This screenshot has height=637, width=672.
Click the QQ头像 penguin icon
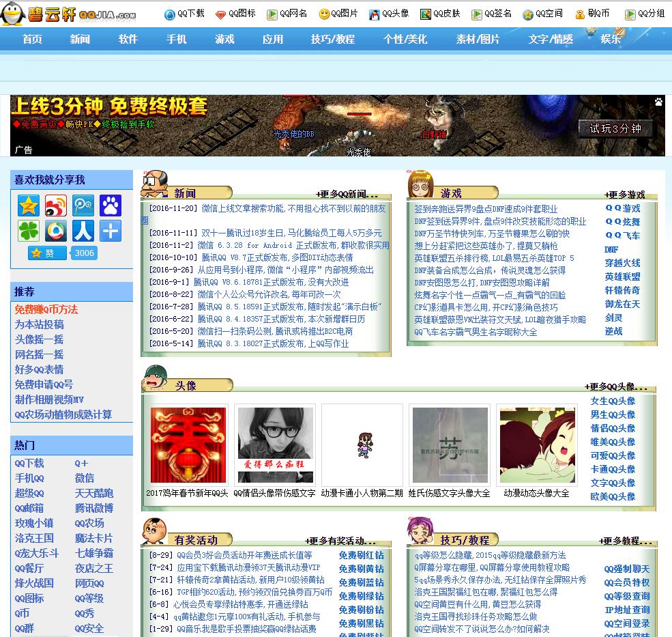pos(374,15)
